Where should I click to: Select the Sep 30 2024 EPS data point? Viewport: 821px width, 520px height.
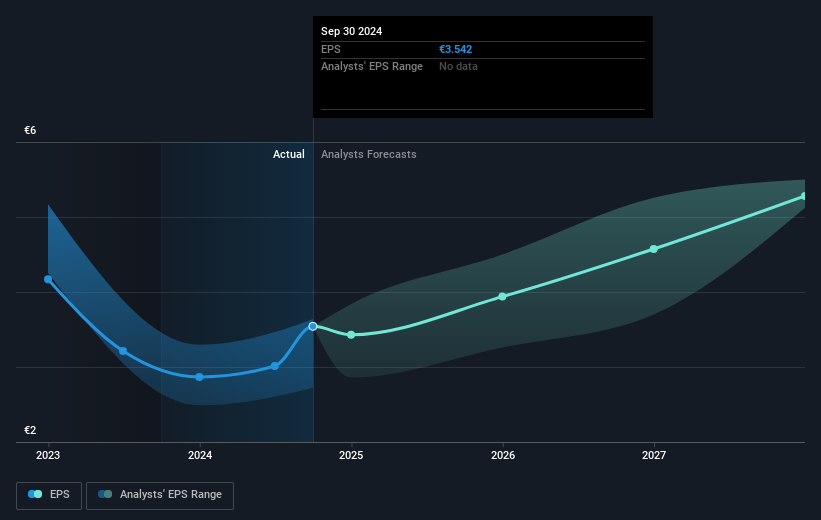pos(313,326)
